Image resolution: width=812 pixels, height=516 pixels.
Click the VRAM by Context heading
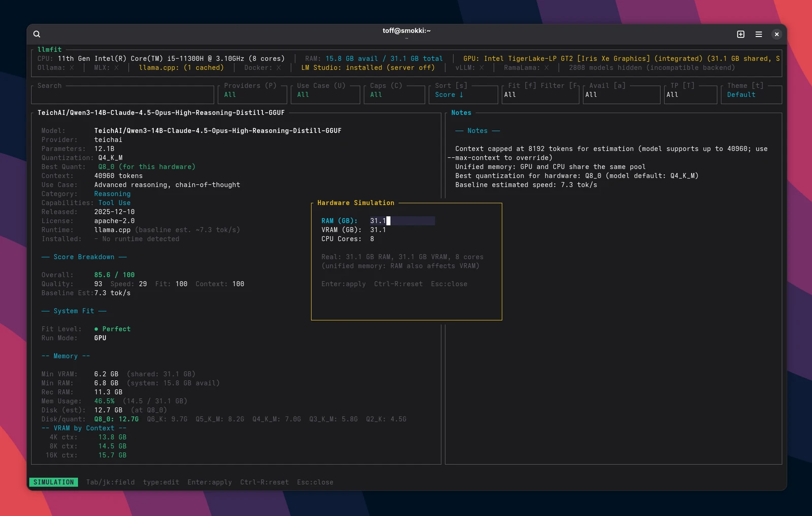84,428
